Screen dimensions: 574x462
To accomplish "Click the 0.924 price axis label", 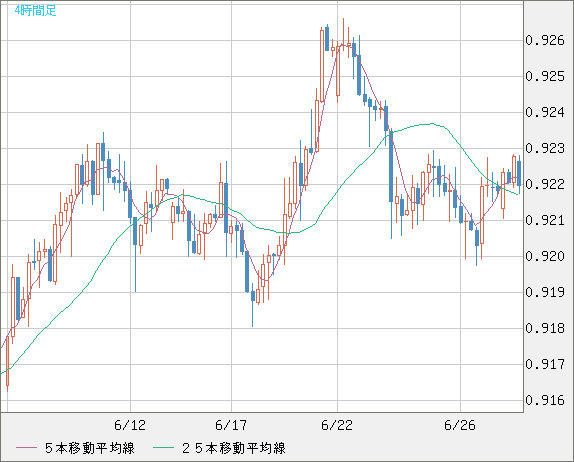I will pyautogui.click(x=545, y=112).
